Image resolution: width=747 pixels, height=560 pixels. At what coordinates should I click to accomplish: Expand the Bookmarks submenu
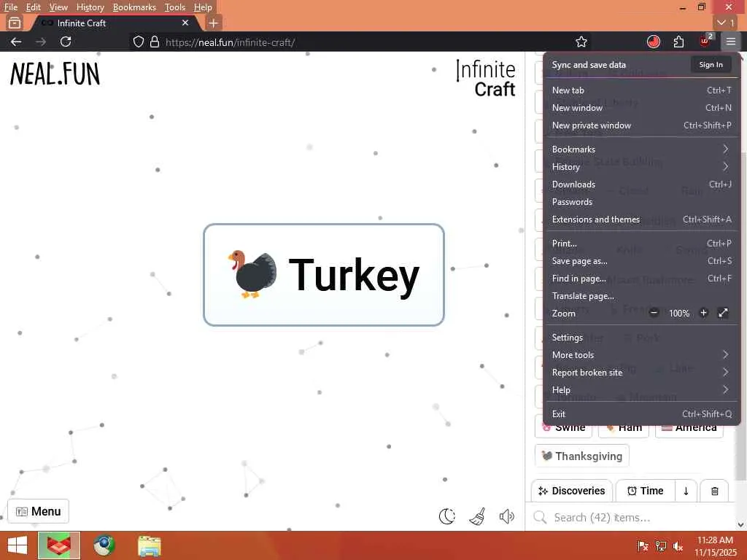(x=642, y=149)
